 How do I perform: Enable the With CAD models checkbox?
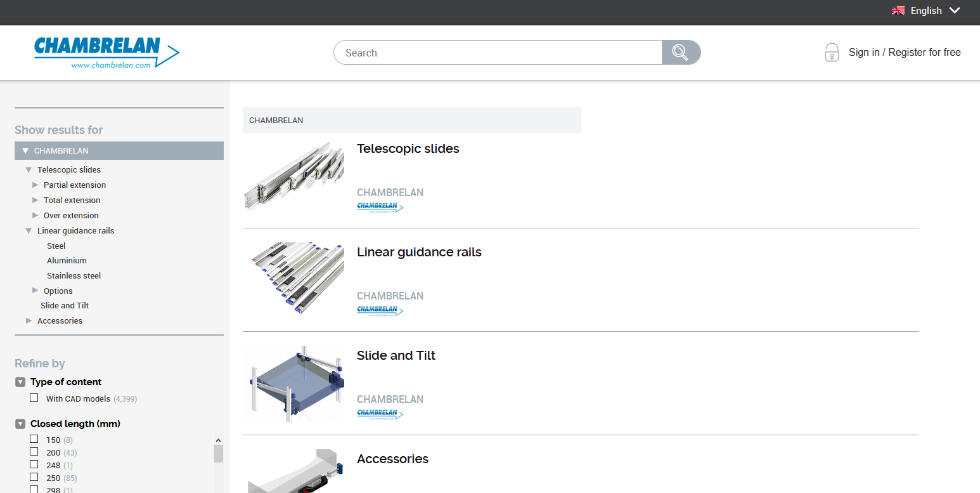click(x=34, y=398)
